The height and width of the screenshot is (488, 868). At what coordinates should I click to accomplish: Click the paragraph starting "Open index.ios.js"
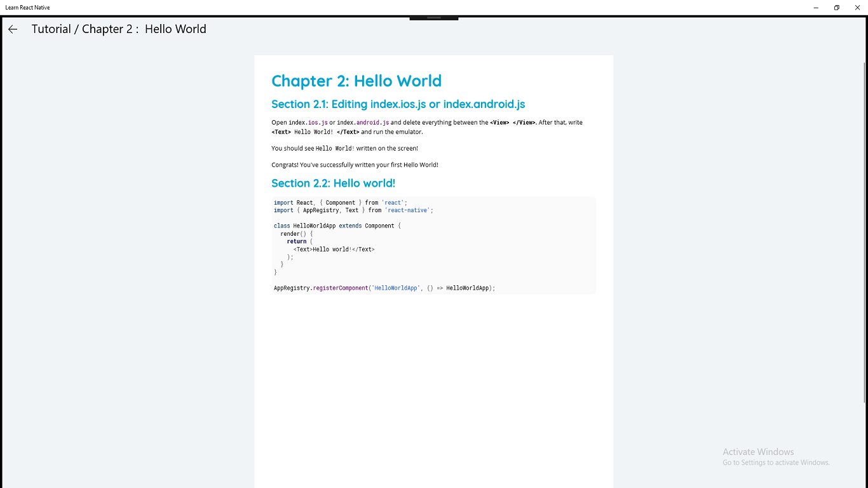pos(427,127)
